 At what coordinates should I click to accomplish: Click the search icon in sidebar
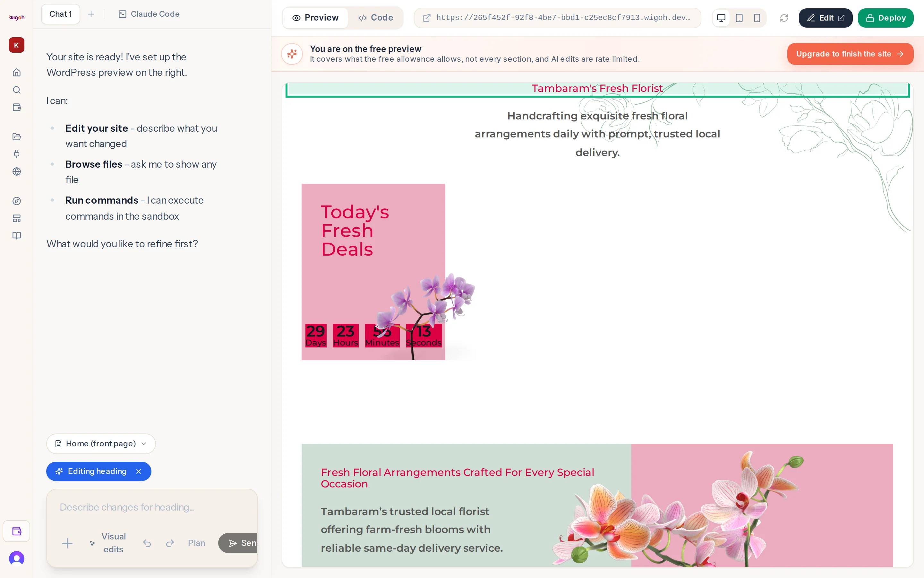(x=16, y=90)
